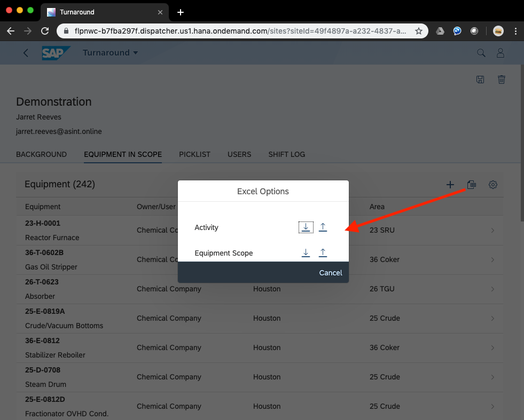Click the 26 TGU area cell
This screenshot has width=524, height=420.
382,289
